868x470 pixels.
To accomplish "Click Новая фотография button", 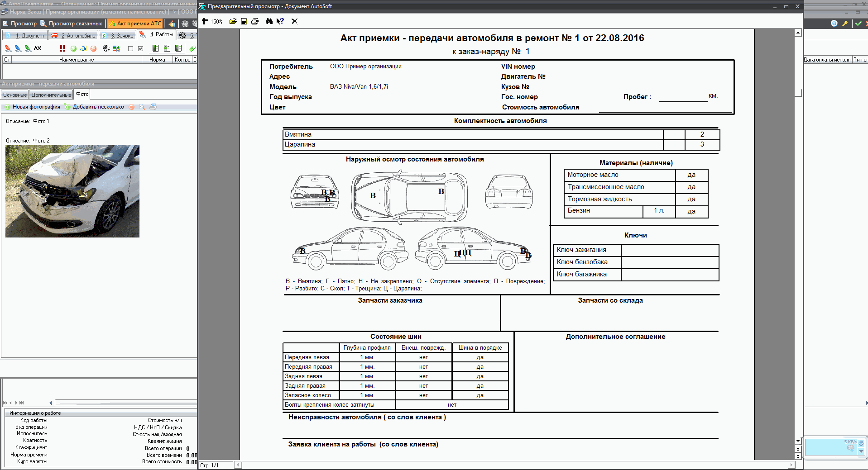I will point(32,107).
